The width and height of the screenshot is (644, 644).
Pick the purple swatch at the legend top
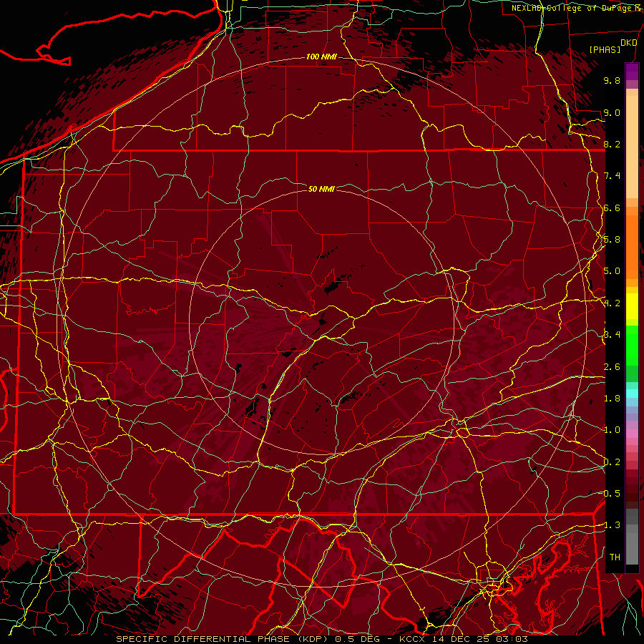point(632,72)
